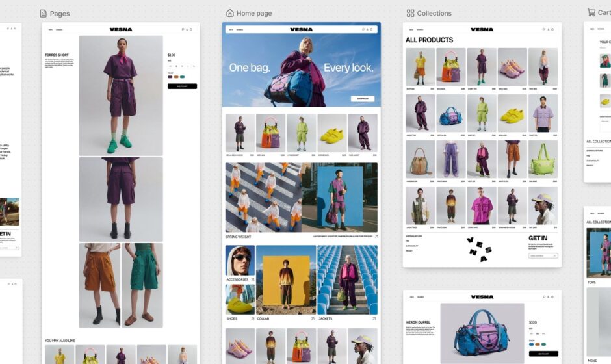Image resolution: width=611 pixels, height=364 pixels.
Task: Pick the green color swatch for Heron Duffel
Action: 543,344
